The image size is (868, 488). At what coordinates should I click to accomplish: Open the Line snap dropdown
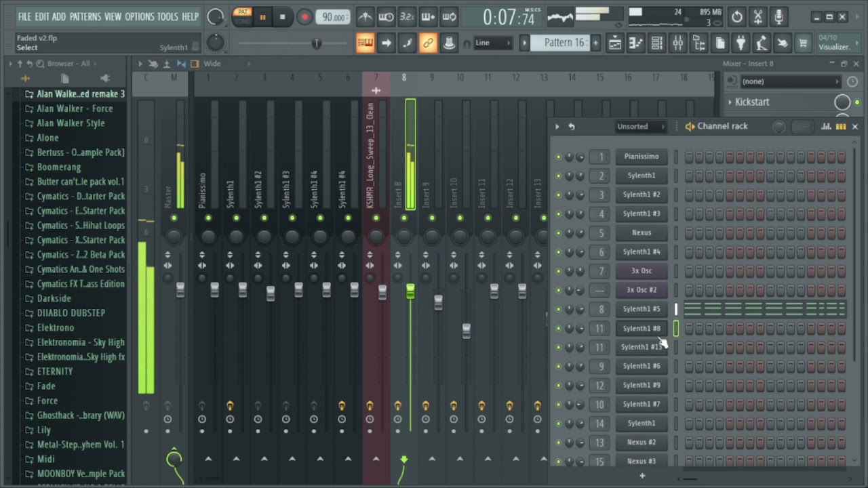492,43
